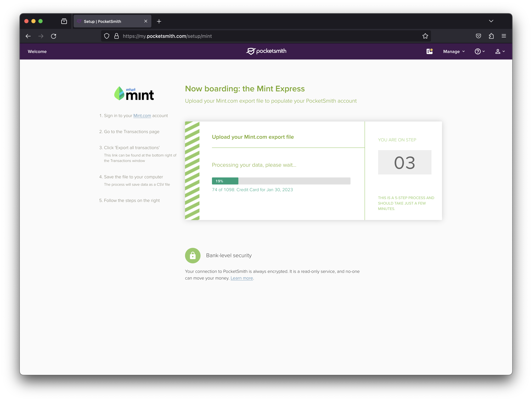The height and width of the screenshot is (401, 532).
Task: Open the user account dropdown
Action: [x=500, y=51]
